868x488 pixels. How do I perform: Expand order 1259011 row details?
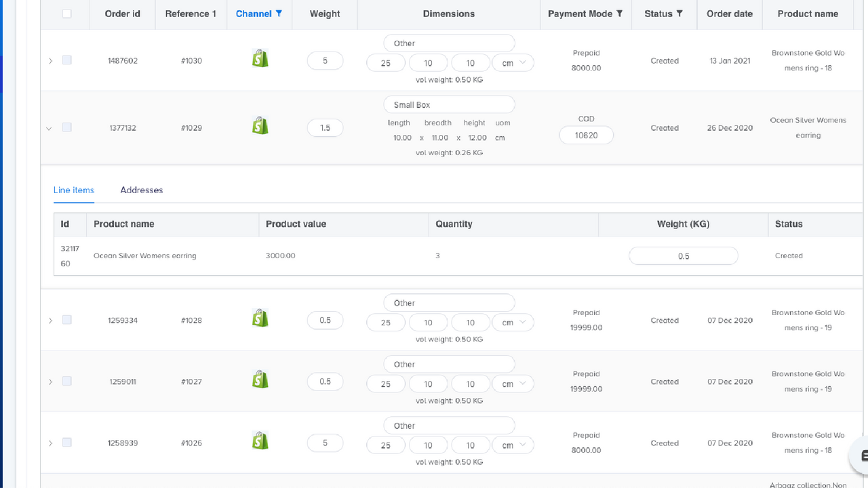pos(50,382)
